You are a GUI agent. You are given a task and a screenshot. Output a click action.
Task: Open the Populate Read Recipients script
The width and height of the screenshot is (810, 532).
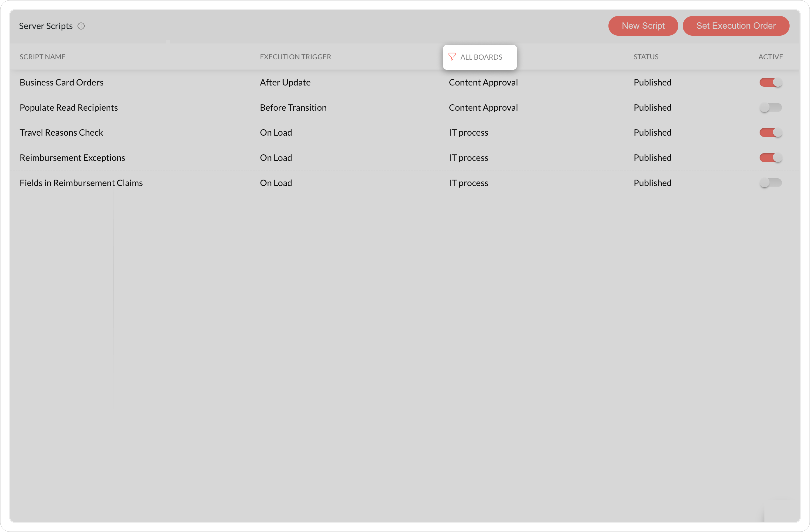coord(69,107)
